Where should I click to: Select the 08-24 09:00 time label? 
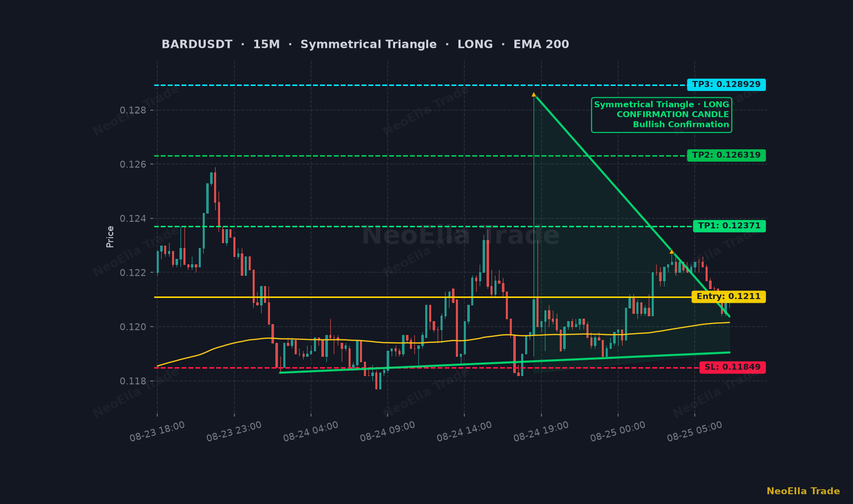388,431
